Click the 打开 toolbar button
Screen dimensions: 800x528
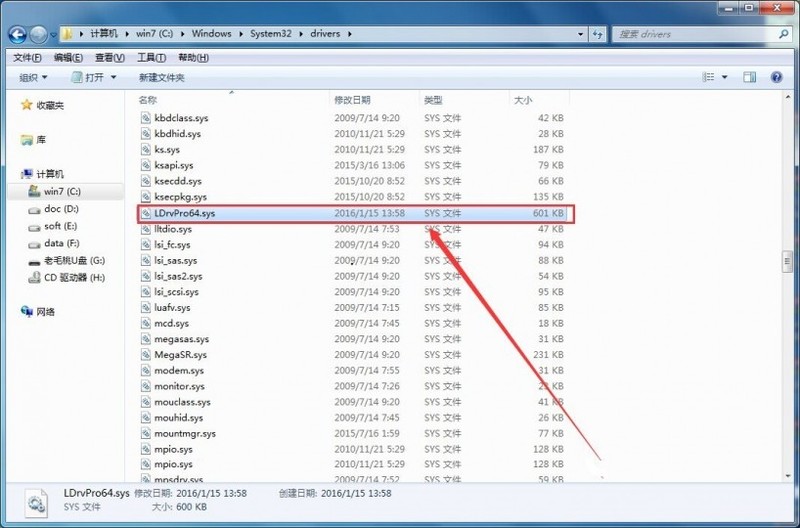pyautogui.click(x=88, y=78)
